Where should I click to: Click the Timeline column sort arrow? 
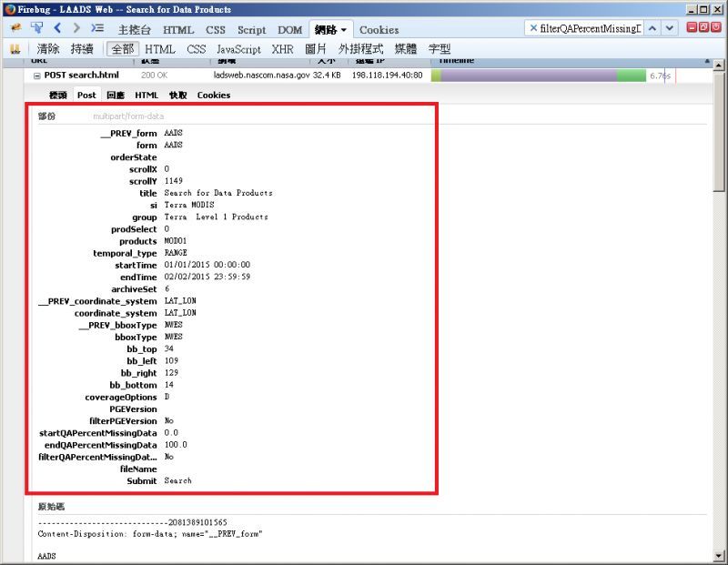(707, 62)
